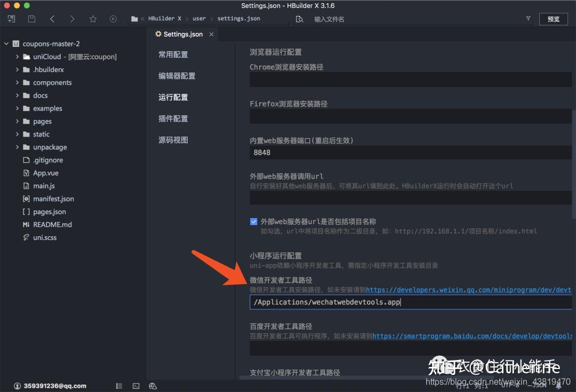
Task: Click the New file icon in toolbar
Action: (x=11, y=19)
